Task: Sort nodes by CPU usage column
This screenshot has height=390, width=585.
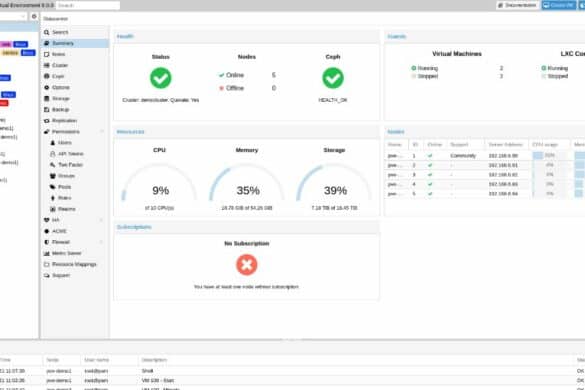Action: (549, 144)
